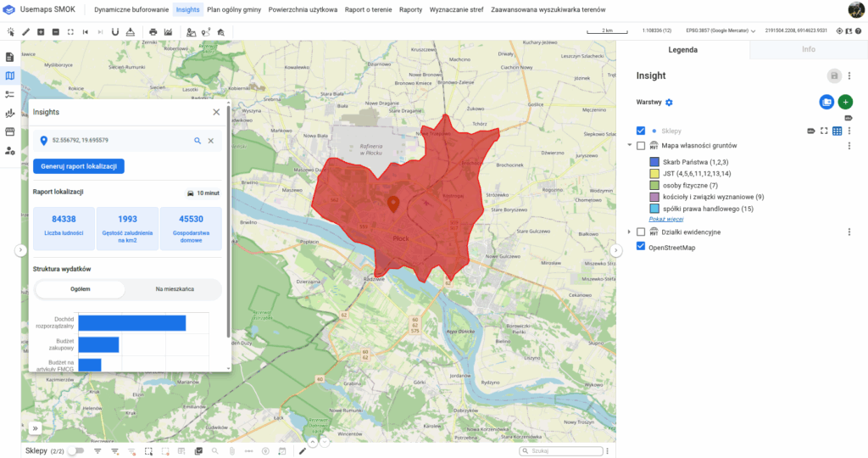Expand the Działki ewidencyjne layer
The width and height of the screenshot is (868, 458).
pos(629,232)
